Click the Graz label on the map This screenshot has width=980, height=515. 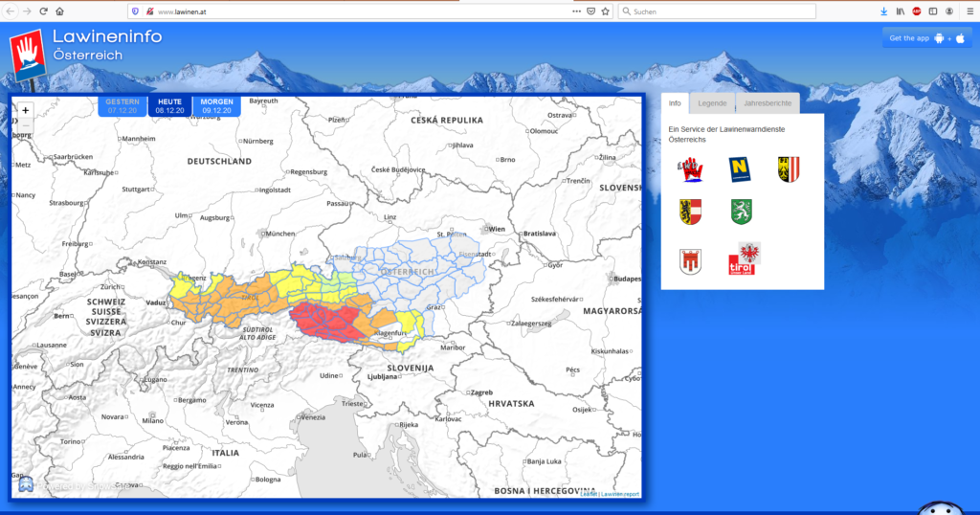click(x=433, y=307)
